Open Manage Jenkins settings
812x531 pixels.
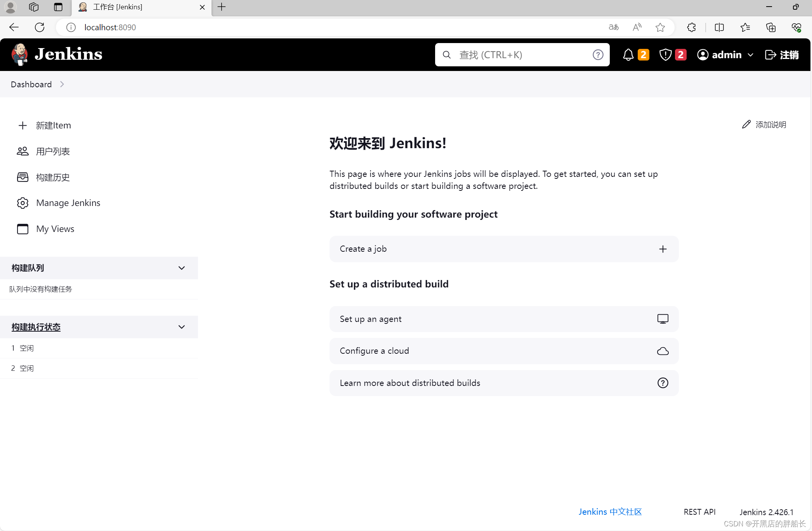click(59, 203)
